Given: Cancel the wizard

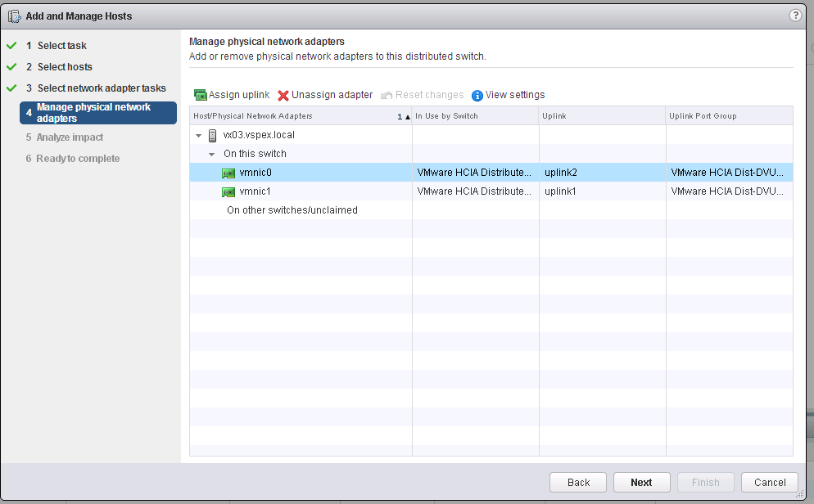Looking at the screenshot, I should pos(769,482).
